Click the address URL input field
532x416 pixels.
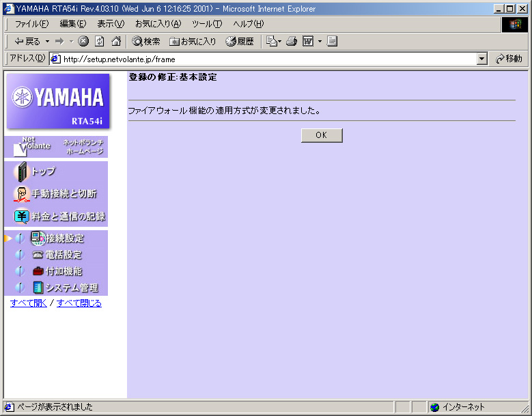266,59
